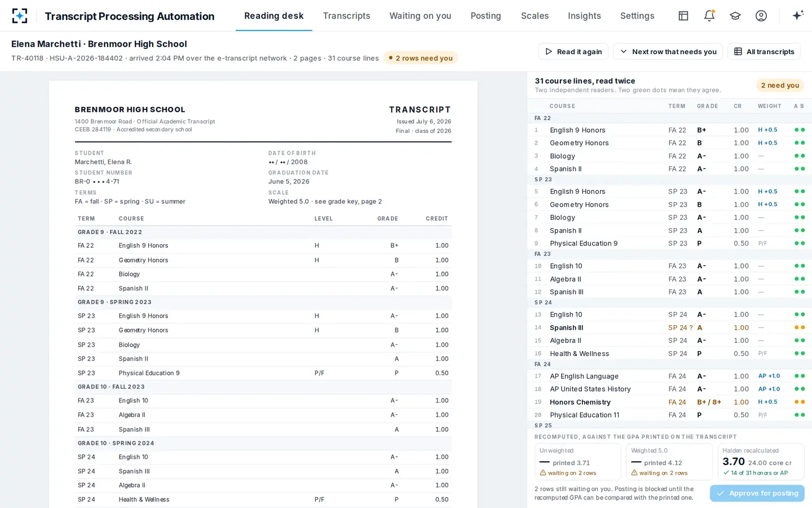Open the notifications bell

tap(709, 16)
